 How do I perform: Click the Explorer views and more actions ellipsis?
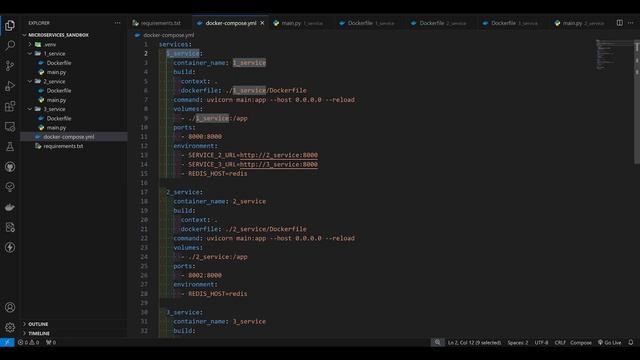pos(118,23)
